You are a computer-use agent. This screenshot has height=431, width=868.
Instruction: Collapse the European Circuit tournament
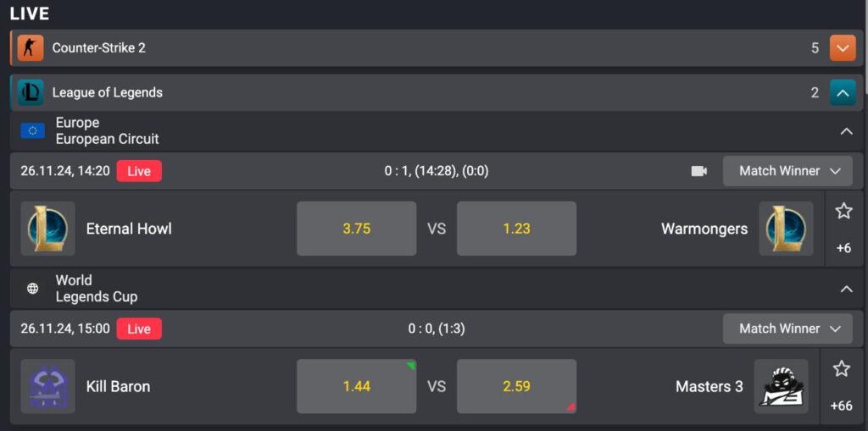[x=846, y=131]
